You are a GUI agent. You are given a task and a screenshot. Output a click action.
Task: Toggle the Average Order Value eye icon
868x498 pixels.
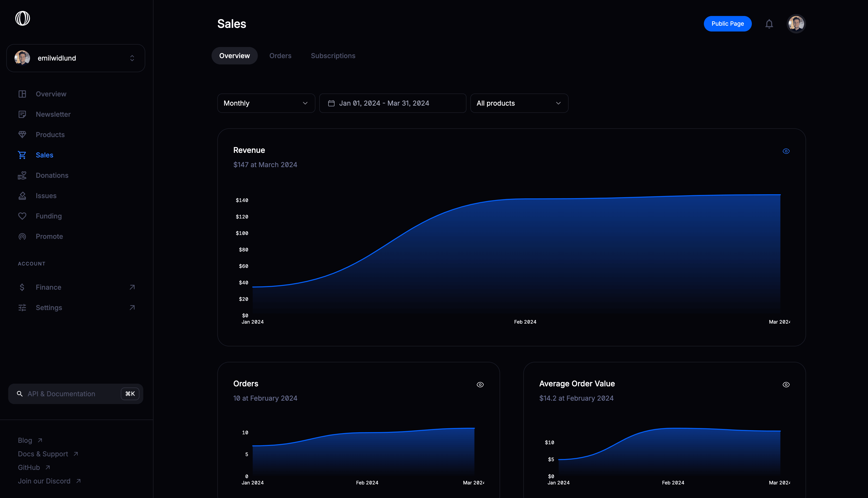[x=786, y=384]
